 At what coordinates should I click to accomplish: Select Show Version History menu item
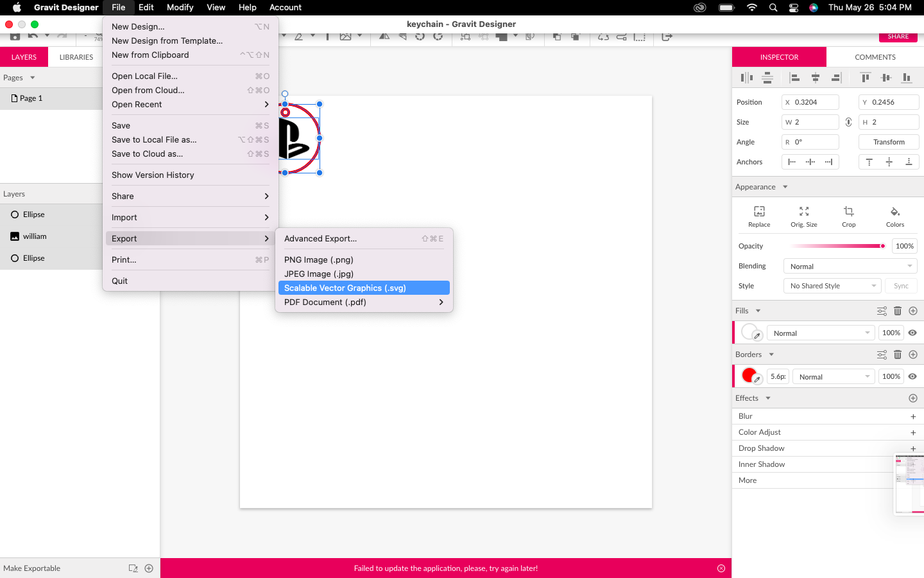(x=190, y=175)
